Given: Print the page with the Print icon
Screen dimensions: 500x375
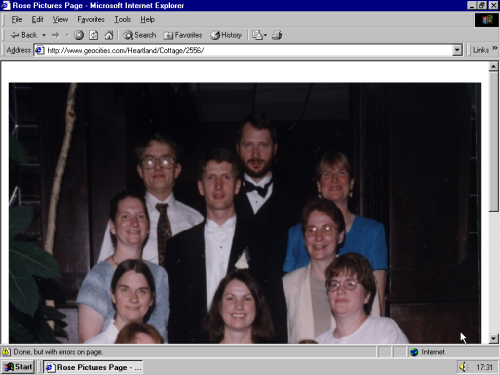Looking at the screenshot, I should pyautogui.click(x=277, y=35).
